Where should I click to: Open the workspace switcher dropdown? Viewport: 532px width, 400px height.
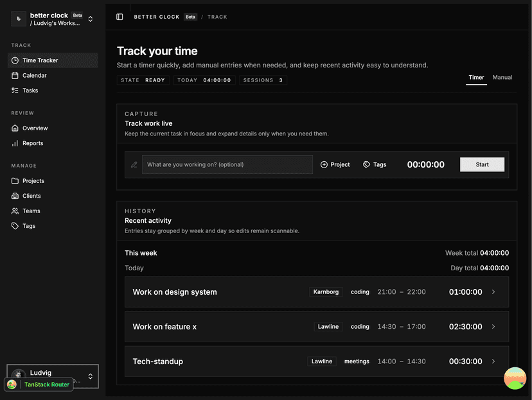pos(91,19)
